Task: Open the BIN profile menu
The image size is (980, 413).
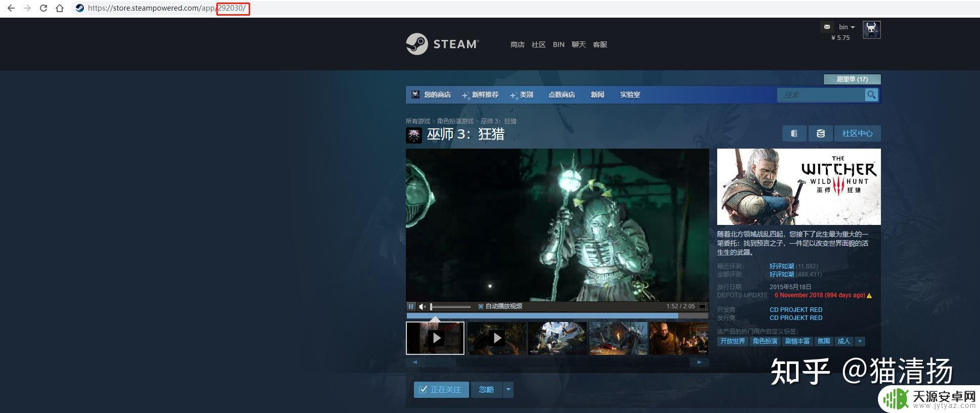Action: pos(558,44)
